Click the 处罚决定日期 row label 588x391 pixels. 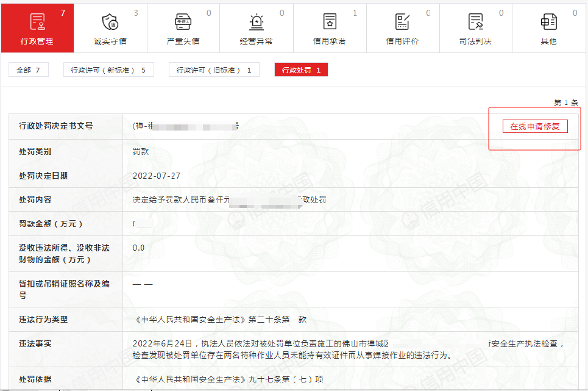[43, 176]
